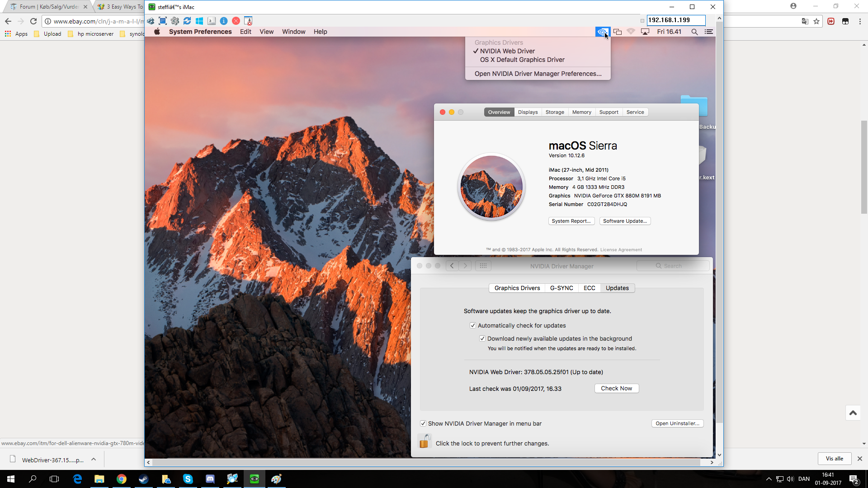The width and height of the screenshot is (868, 488).
Task: Click the red disconnect icon
Action: pyautogui.click(x=236, y=21)
